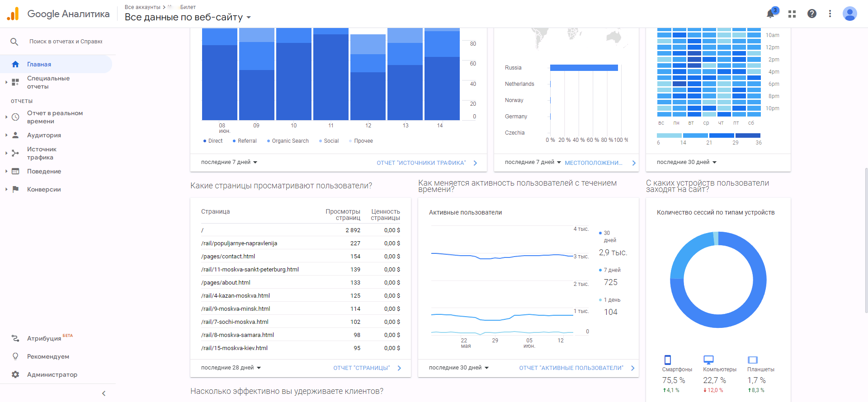Open the help question mark icon

click(x=812, y=14)
